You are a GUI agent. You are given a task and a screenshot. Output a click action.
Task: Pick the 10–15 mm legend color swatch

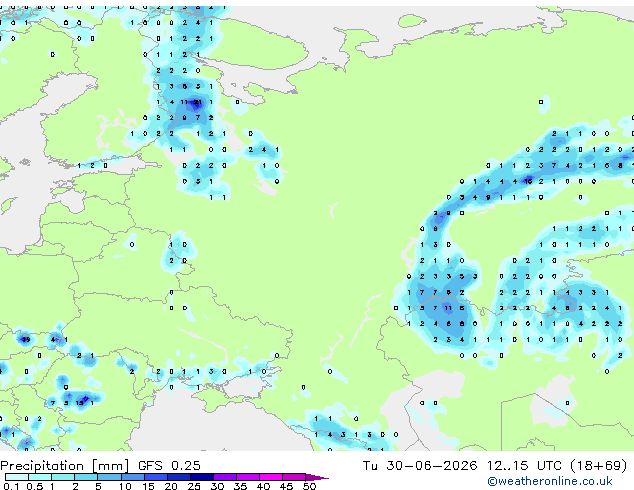coord(133,477)
